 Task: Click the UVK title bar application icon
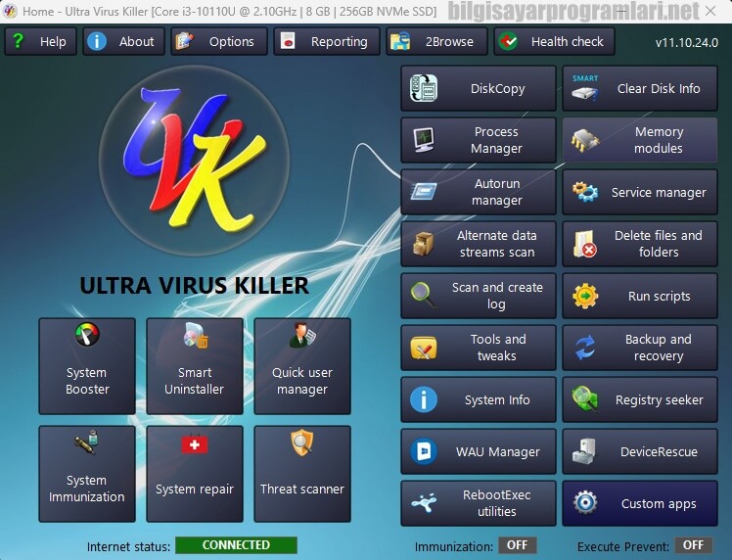[x=10, y=10]
